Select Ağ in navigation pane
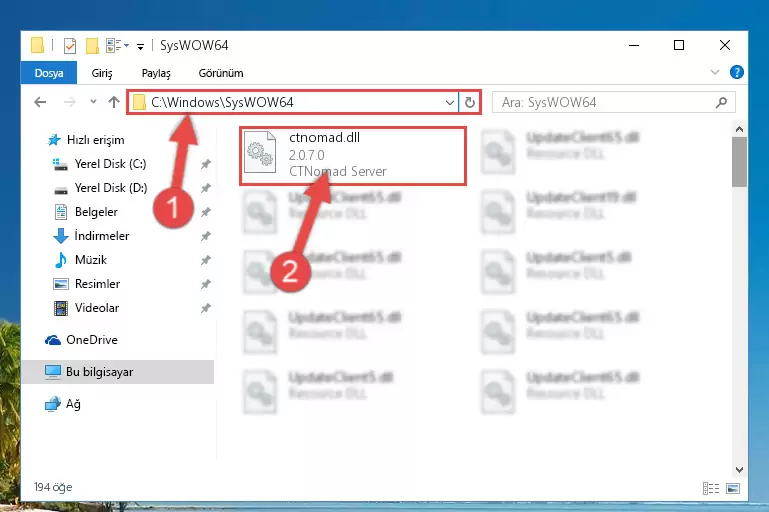The image size is (769, 512). coord(63,404)
